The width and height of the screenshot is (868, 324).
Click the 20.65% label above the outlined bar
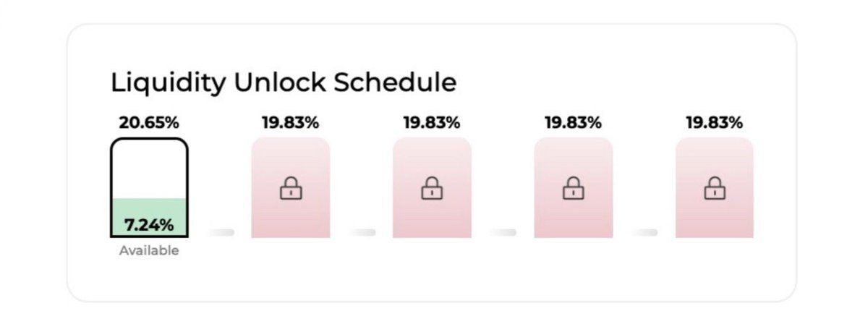(x=149, y=122)
